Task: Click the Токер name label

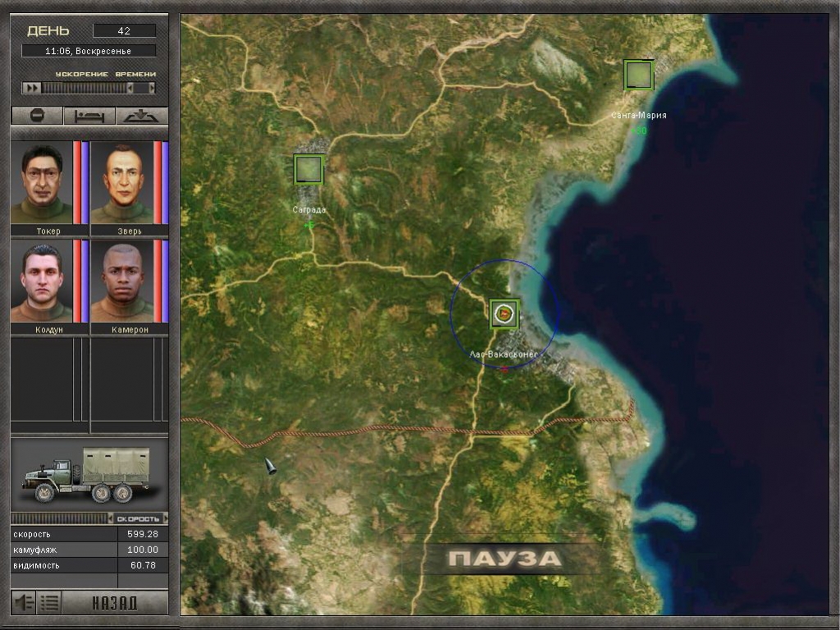Action: 48,231
